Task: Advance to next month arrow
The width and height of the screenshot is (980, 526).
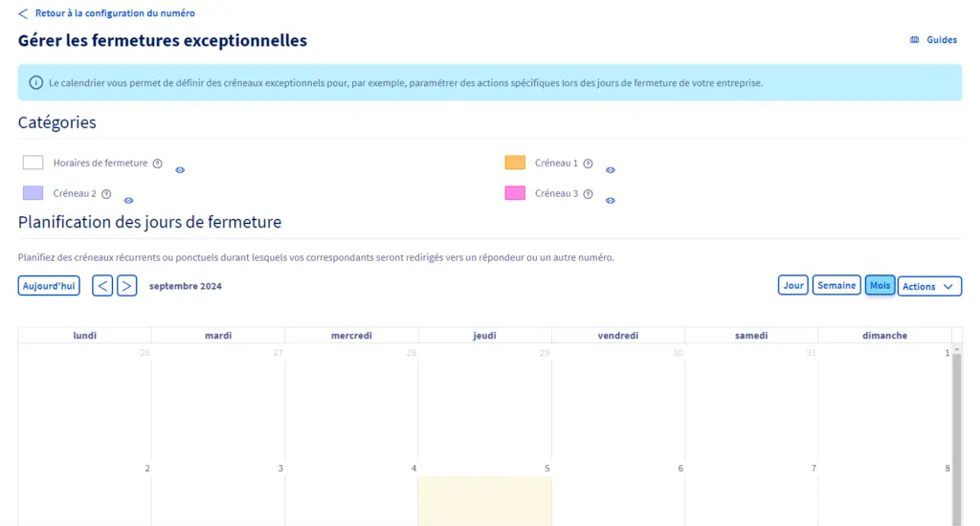Action: [x=126, y=286]
